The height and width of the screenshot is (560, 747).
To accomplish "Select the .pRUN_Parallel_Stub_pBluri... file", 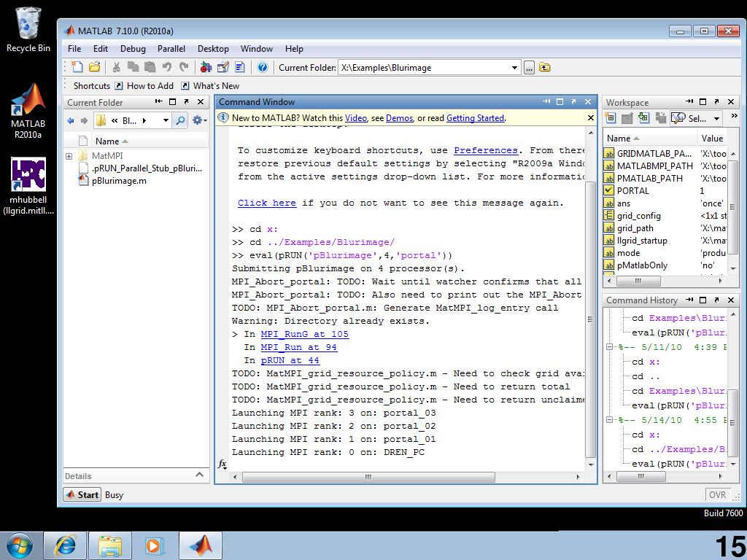I will [147, 168].
